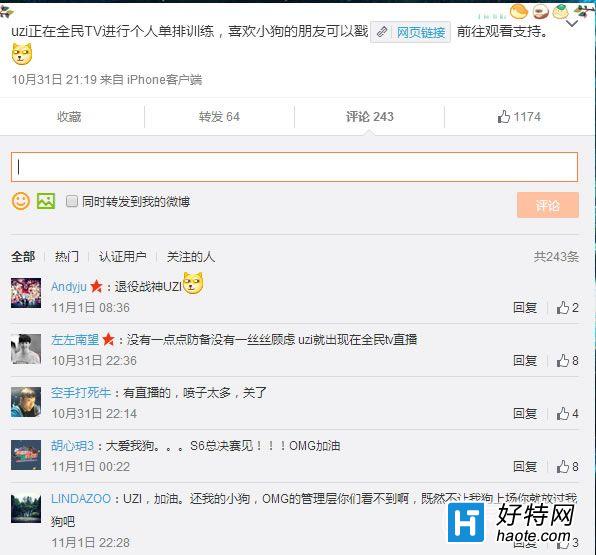The height and width of the screenshot is (555, 596).
Task: Open the emoji picker smiley icon
Action: click(x=21, y=201)
